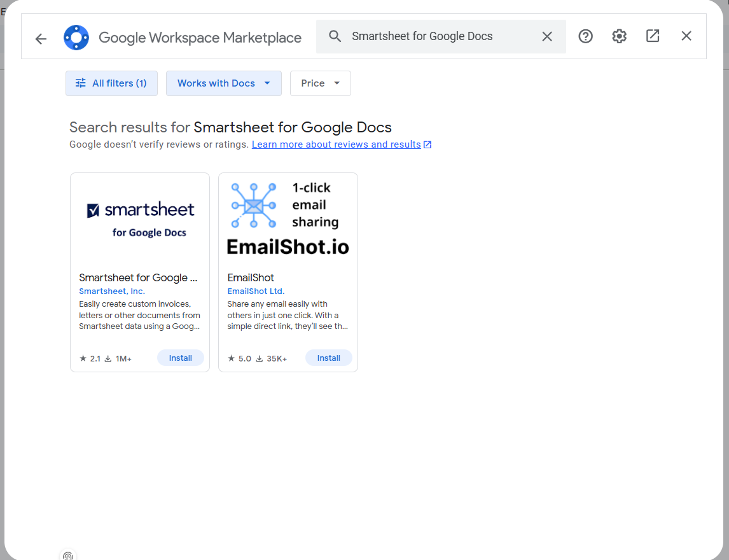
Task: Click the EmailShot description text
Action: tap(288, 316)
